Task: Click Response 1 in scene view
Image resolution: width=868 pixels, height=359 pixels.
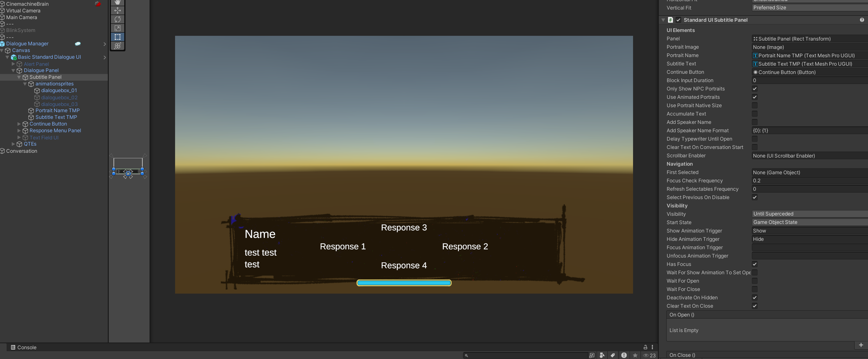Action: click(343, 246)
